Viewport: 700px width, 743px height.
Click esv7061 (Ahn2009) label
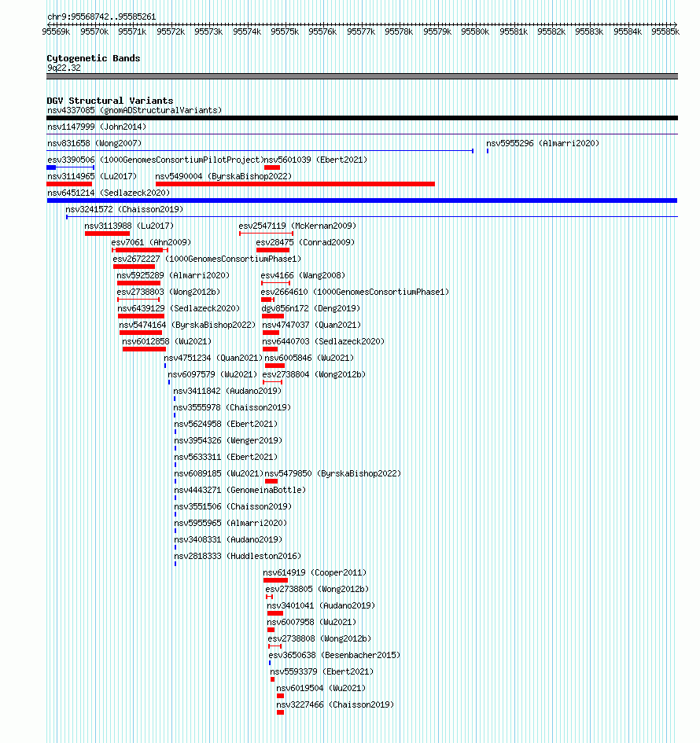coord(151,243)
